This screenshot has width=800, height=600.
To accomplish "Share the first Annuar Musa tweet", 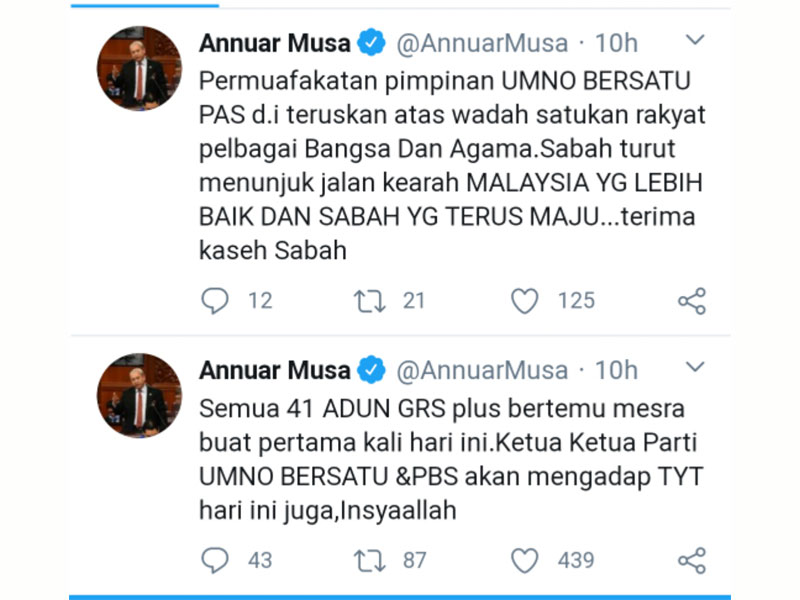I will click(692, 301).
